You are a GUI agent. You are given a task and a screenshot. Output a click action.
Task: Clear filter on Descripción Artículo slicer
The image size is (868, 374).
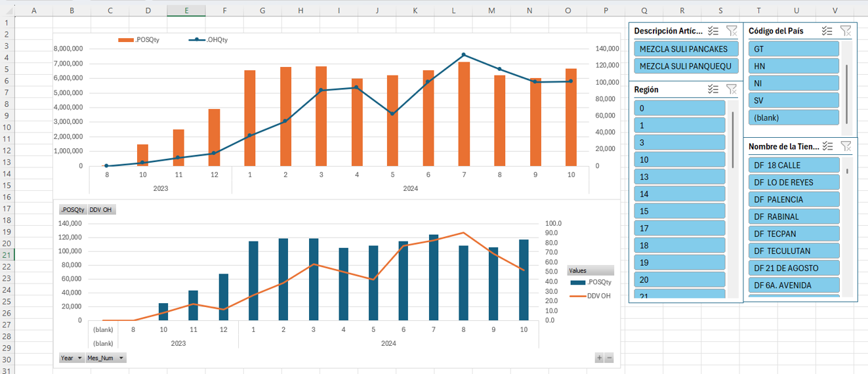coord(732,31)
